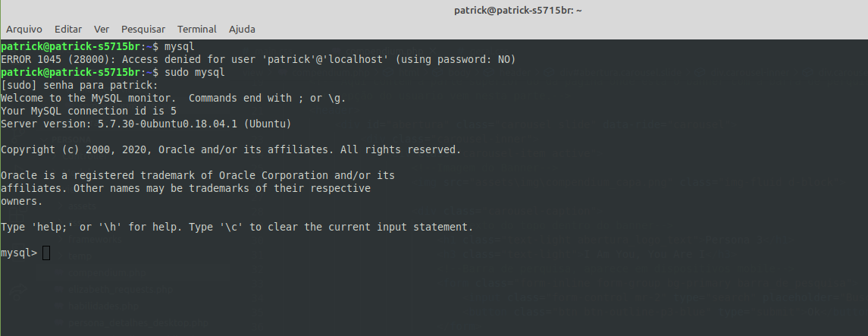Open the Arquivo menu
Image resolution: width=868 pixels, height=336 pixels.
coord(24,30)
